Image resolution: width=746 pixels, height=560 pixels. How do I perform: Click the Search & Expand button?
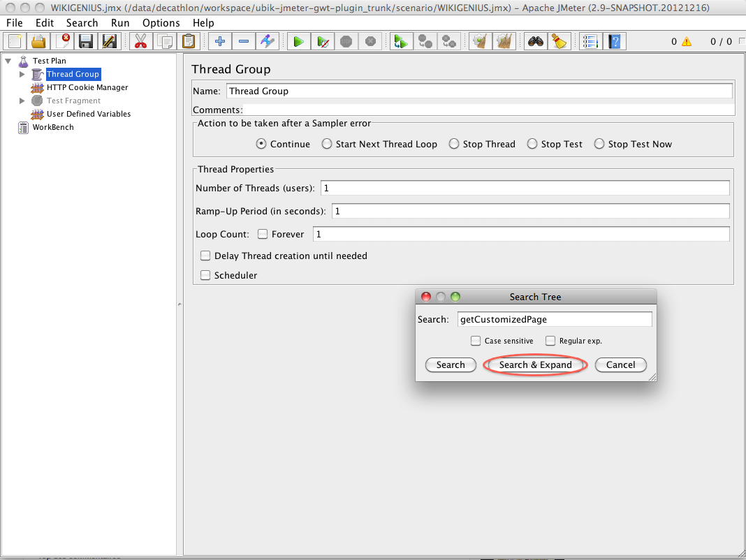click(x=535, y=364)
